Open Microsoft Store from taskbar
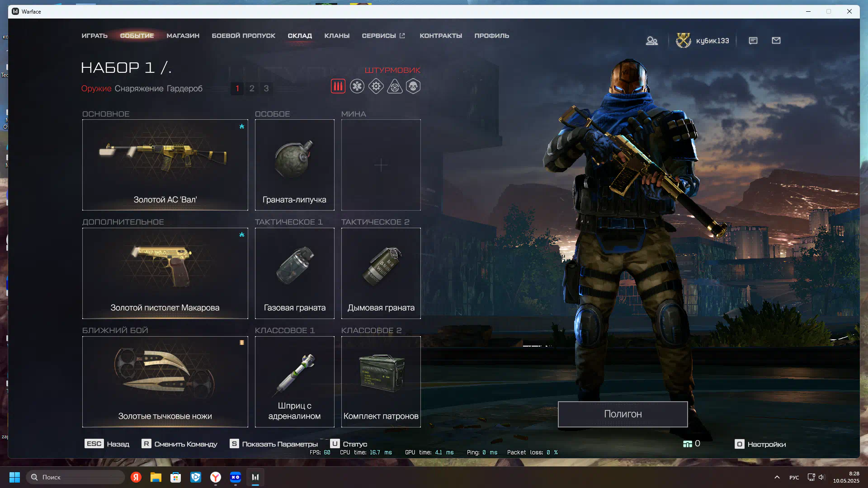 click(176, 477)
